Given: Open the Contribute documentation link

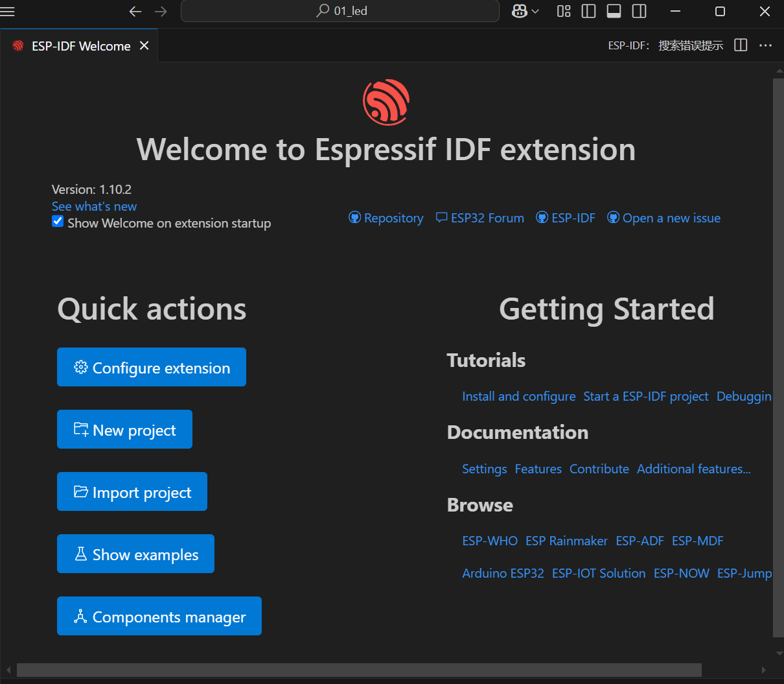Looking at the screenshot, I should [599, 469].
